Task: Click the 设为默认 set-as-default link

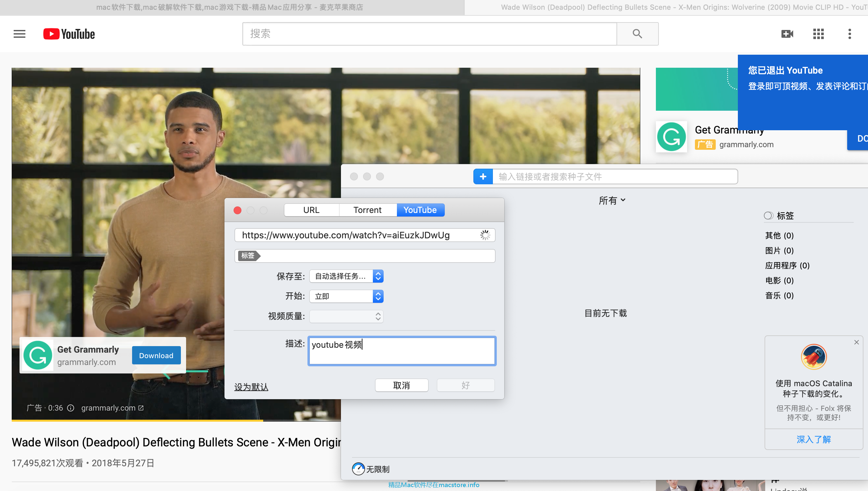Action: point(251,387)
